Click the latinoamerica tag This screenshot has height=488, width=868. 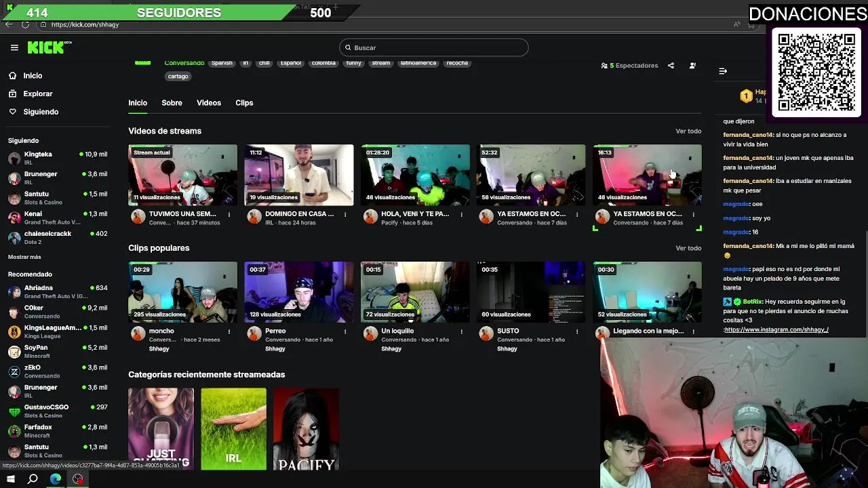pos(418,63)
